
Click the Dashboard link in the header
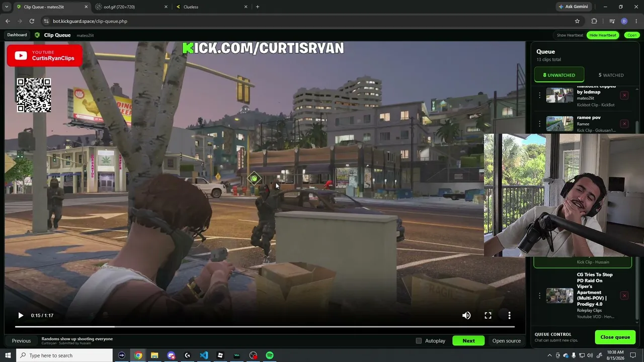(17, 35)
